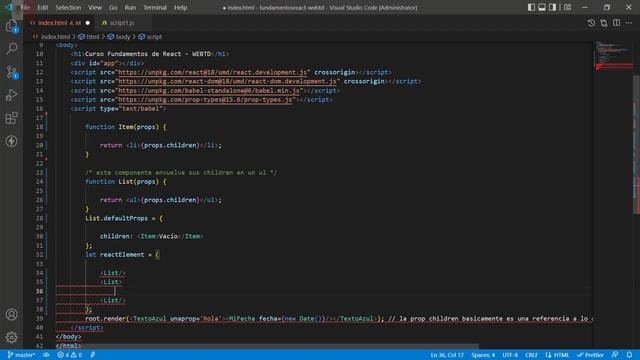The image size is (640, 360).
Task: Open the Manage gear icon
Action: click(11, 337)
